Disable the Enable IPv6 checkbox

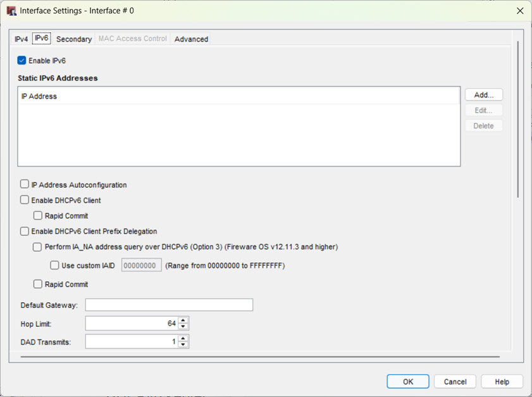(x=20, y=60)
